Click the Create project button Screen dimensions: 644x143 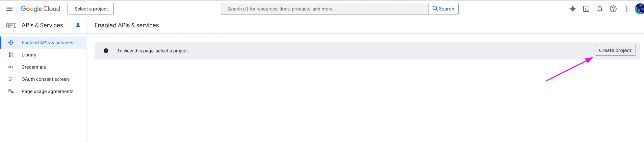(x=615, y=50)
